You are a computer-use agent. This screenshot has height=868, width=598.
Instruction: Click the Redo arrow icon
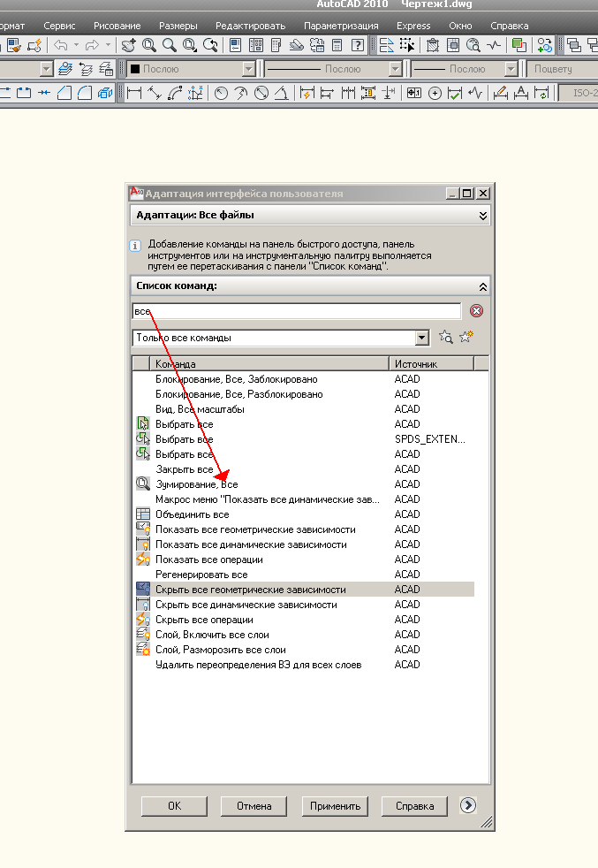pos(93,45)
